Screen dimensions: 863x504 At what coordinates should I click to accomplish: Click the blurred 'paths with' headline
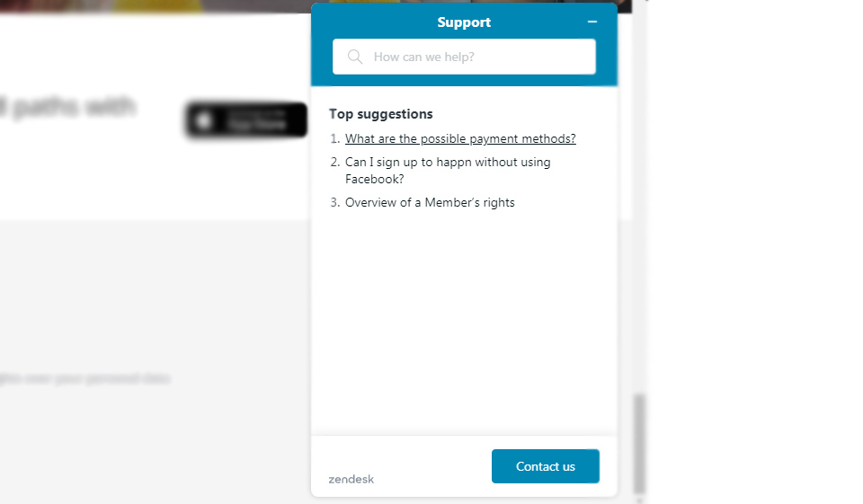click(68, 108)
